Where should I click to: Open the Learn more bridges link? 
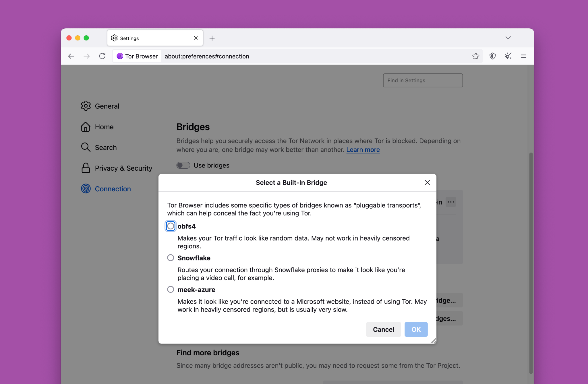coord(363,150)
